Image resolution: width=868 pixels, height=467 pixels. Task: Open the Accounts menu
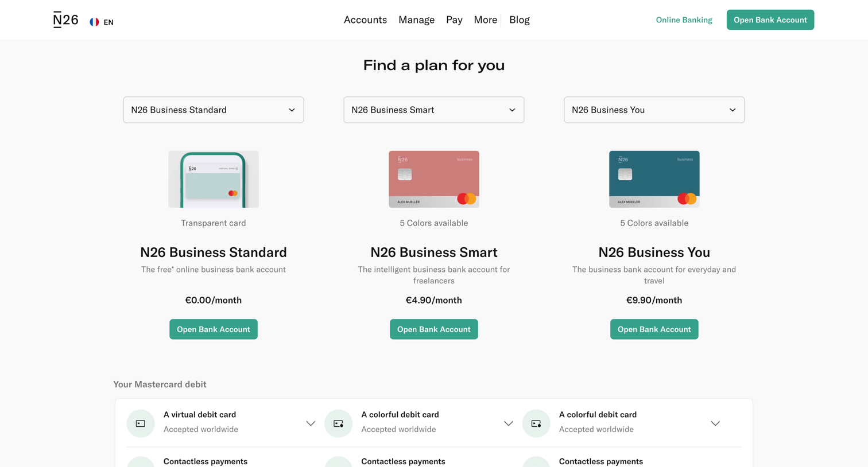click(365, 20)
